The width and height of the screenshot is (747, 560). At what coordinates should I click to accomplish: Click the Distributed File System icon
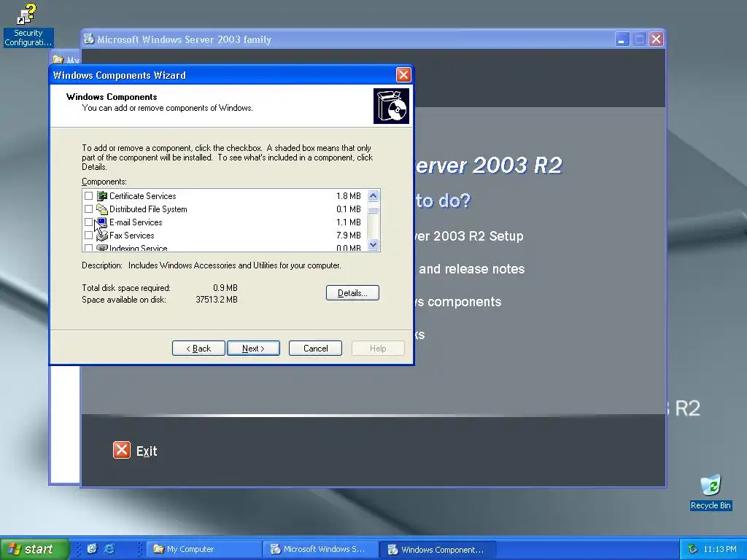coord(102,209)
